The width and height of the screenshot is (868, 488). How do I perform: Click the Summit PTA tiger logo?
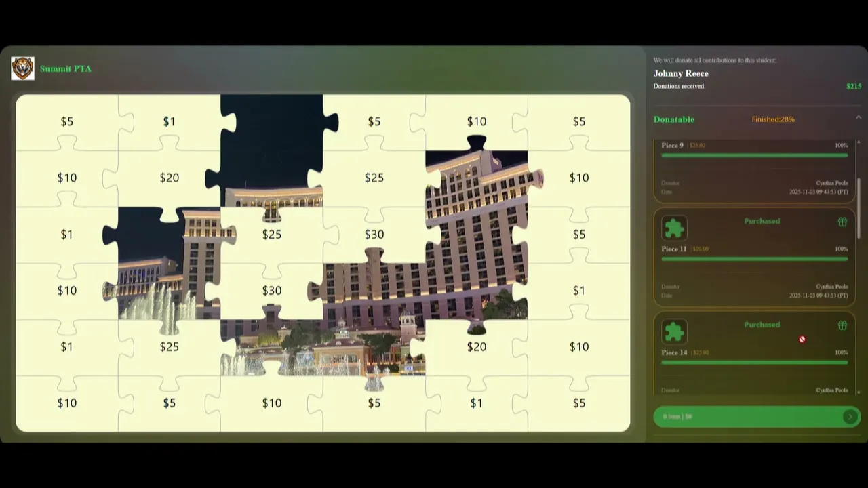pos(22,68)
